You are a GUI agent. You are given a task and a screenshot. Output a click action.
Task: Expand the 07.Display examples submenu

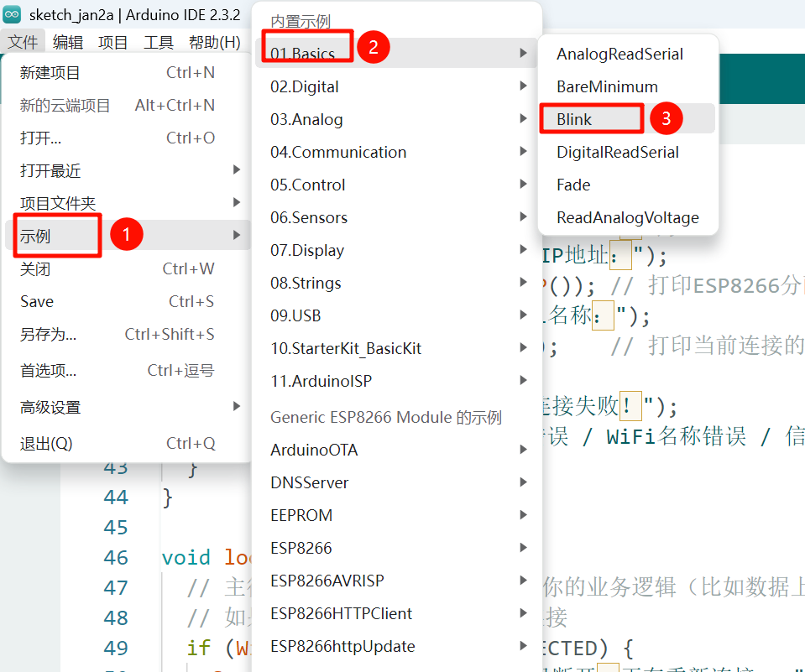click(396, 250)
